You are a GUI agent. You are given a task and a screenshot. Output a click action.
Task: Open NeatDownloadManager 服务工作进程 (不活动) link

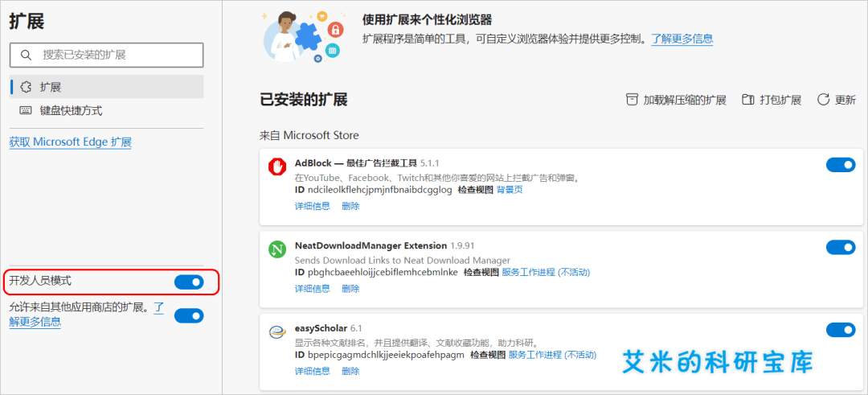(545, 272)
